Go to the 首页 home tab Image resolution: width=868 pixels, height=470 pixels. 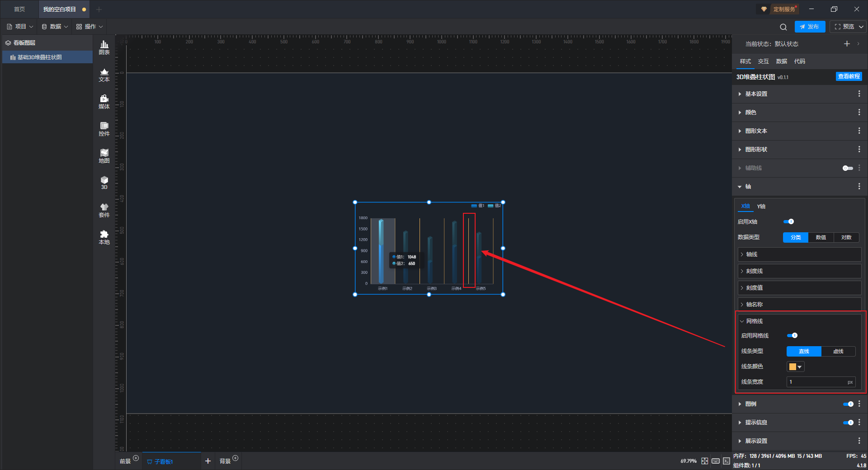[x=19, y=9]
